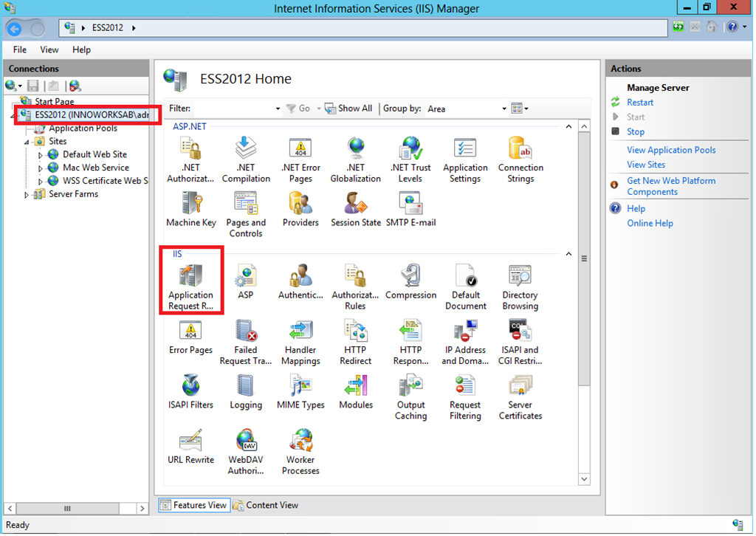The height and width of the screenshot is (536, 756).
Task: Expand Server Farms tree node
Action: click(x=27, y=195)
